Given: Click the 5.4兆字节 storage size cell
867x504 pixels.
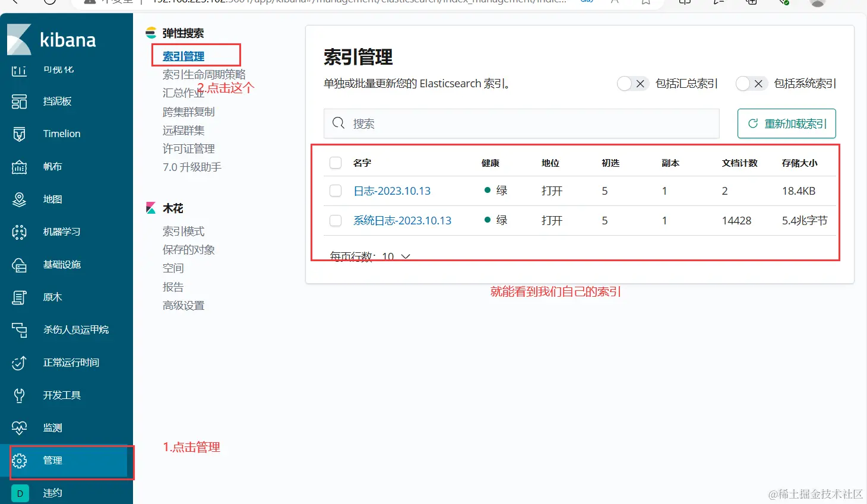Looking at the screenshot, I should pyautogui.click(x=805, y=220).
